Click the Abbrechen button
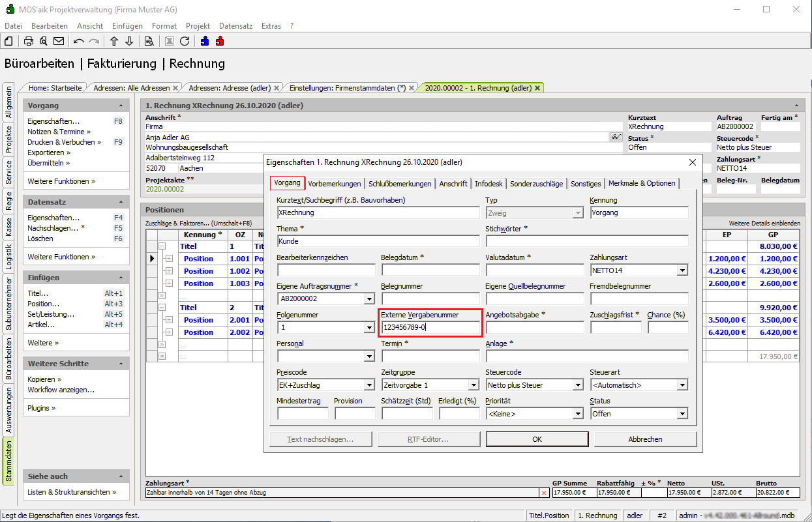Screen dimensions: 812x522 tap(644, 439)
